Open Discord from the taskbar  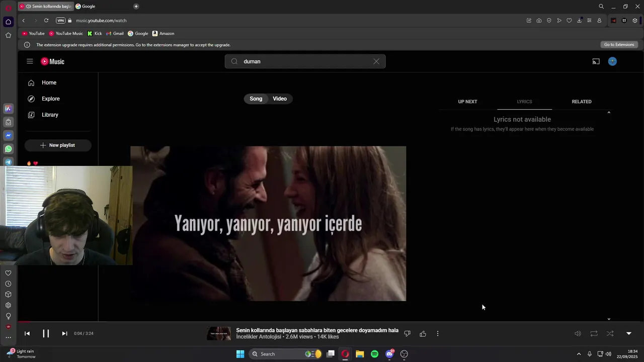pyautogui.click(x=389, y=354)
